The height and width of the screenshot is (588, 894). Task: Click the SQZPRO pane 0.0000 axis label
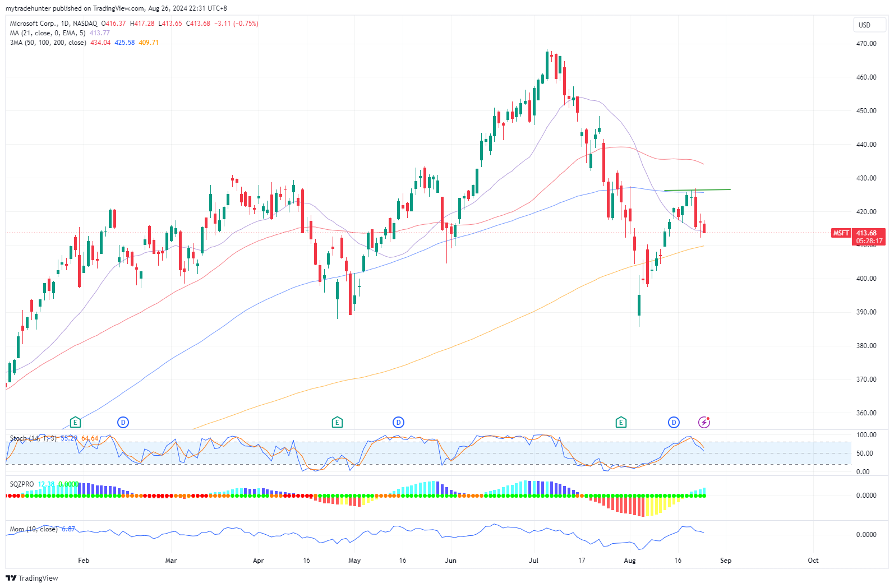[866, 496]
